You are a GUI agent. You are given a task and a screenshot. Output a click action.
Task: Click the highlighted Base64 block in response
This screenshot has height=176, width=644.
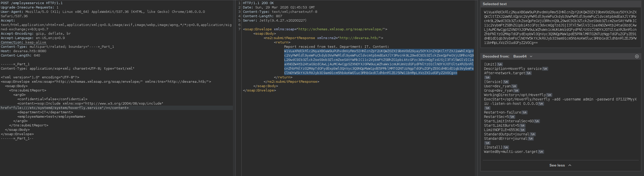379,62
